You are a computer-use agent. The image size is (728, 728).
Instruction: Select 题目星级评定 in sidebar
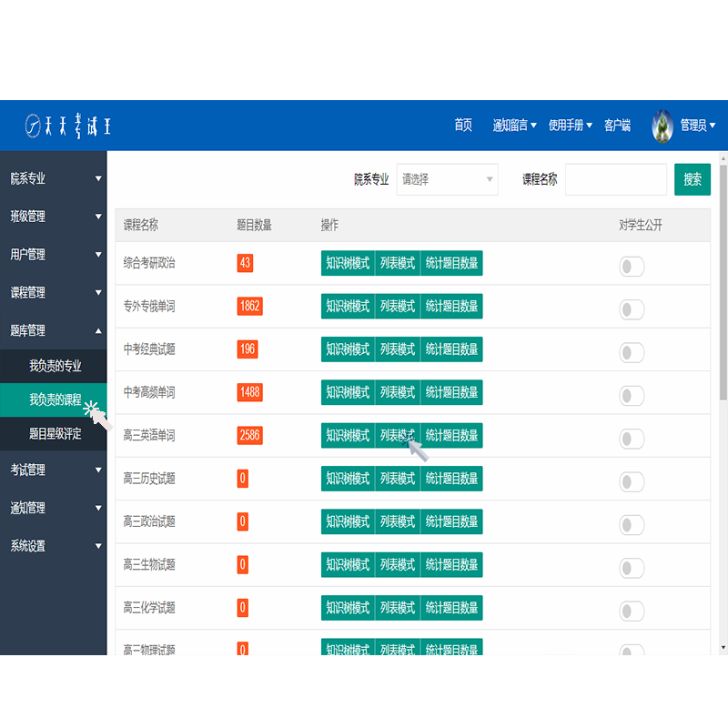[x=54, y=434]
